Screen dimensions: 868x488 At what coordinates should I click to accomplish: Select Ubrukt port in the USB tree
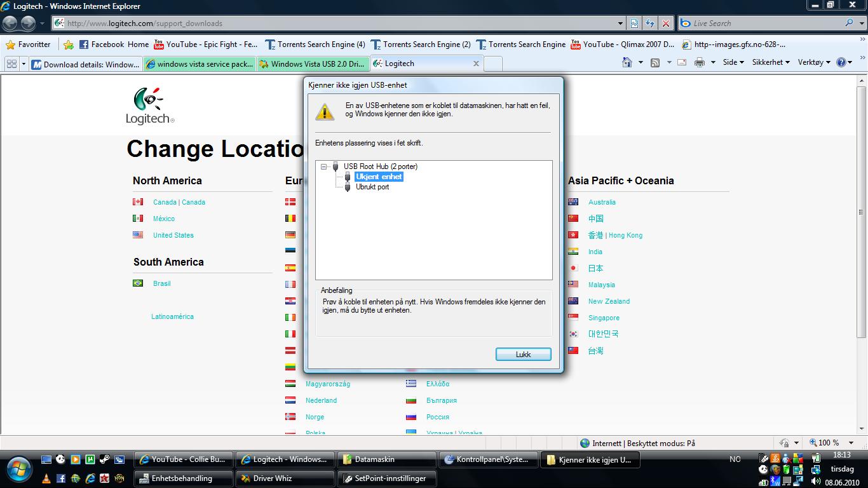(x=372, y=187)
